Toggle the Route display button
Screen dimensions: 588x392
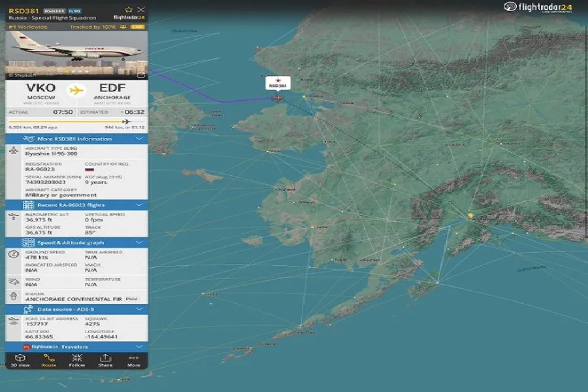pyautogui.click(x=49, y=360)
